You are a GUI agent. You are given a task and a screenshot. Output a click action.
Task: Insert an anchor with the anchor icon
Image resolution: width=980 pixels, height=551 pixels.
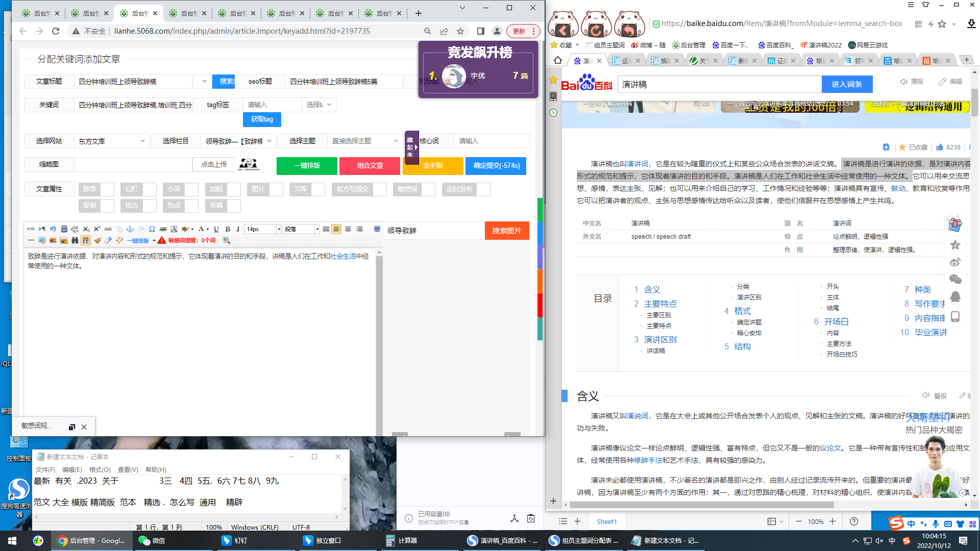[130, 230]
